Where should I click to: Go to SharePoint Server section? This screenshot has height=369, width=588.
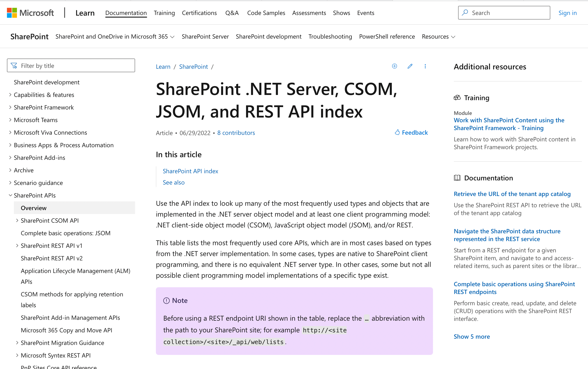coord(205,36)
